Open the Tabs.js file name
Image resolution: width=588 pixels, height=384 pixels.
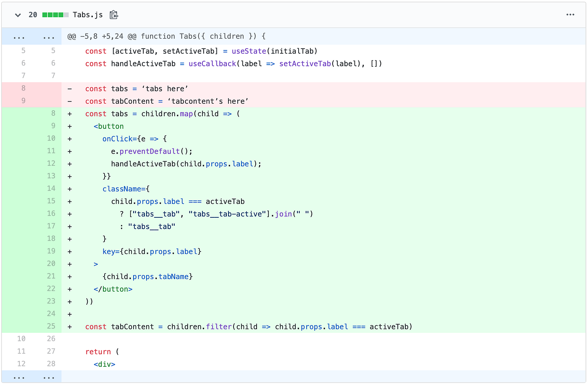(88, 14)
